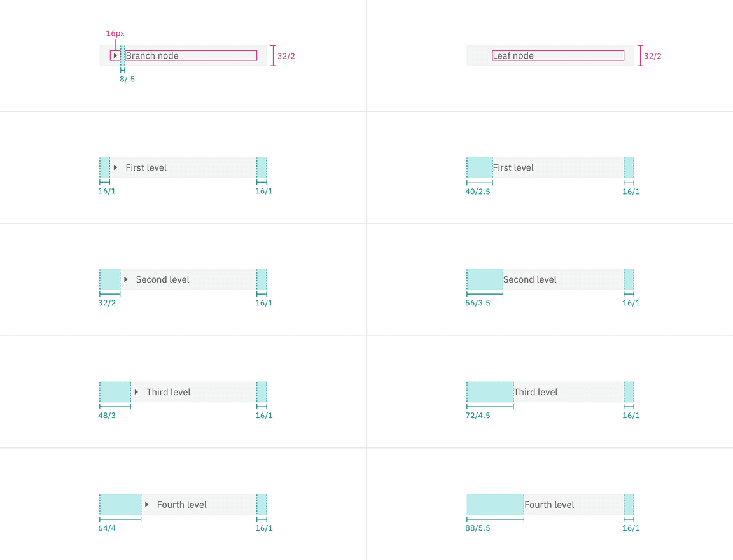Click the 64/4 spacing measurement
Screen dimensions: 733x560
107,528
